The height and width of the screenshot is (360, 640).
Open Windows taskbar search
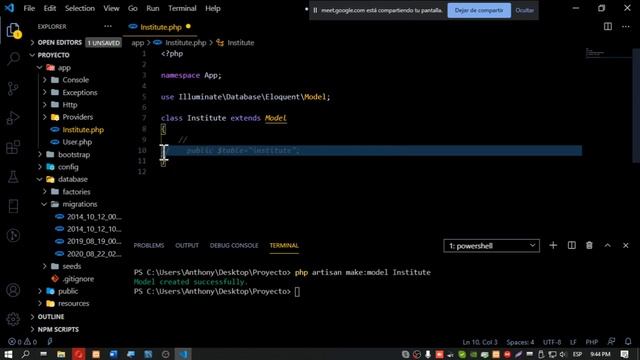[25, 354]
